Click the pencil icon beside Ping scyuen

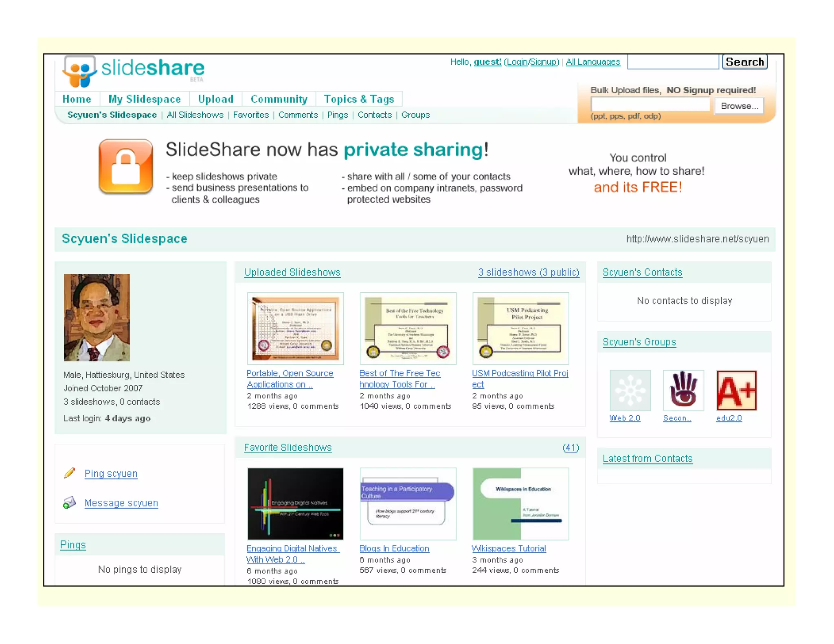point(70,473)
